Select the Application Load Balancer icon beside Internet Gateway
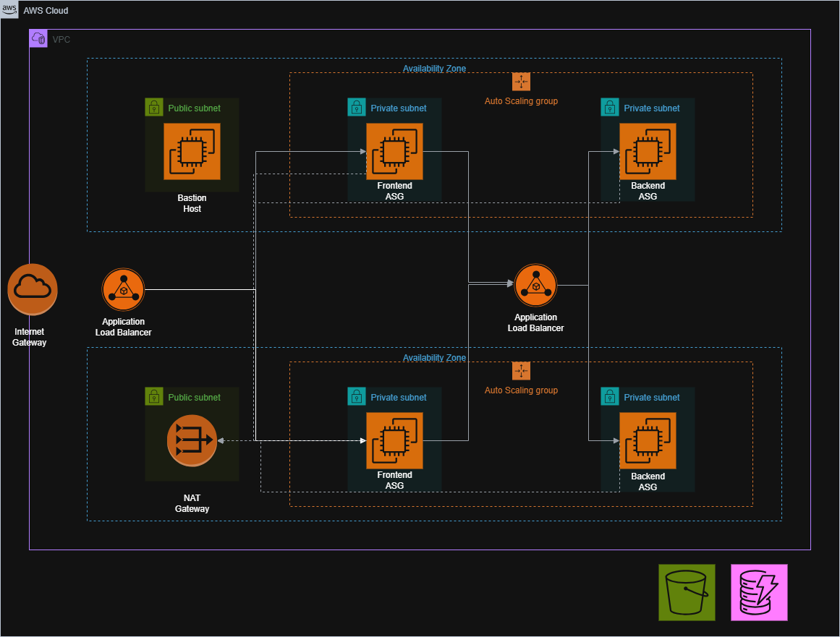Viewport: 840px width, 637px height. point(123,290)
